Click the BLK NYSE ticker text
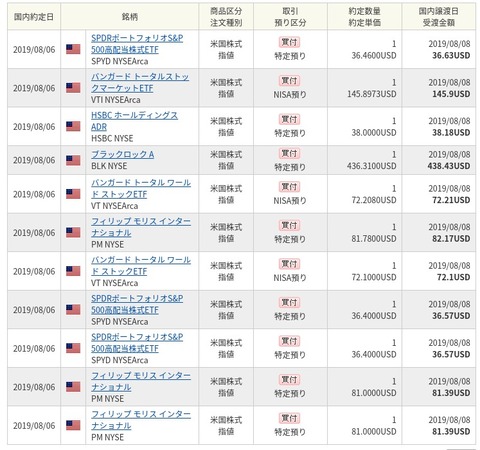Screen dimensions: 480x450 click(109, 166)
